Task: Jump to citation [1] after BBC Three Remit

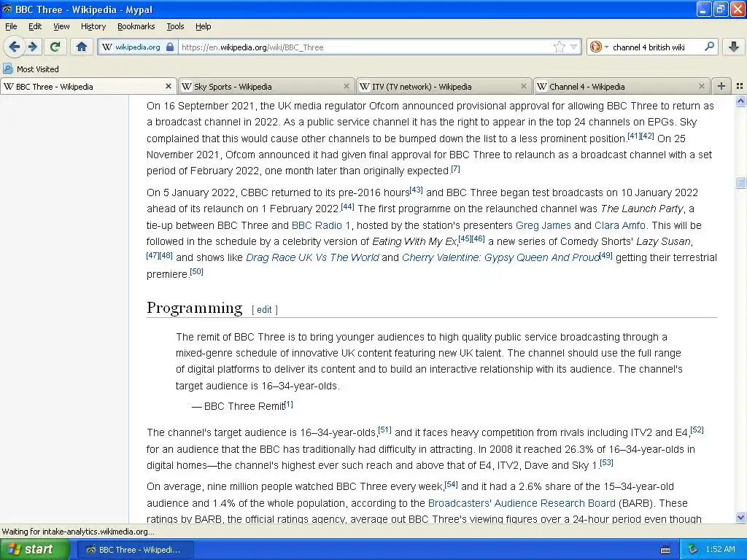Action: [289, 405]
